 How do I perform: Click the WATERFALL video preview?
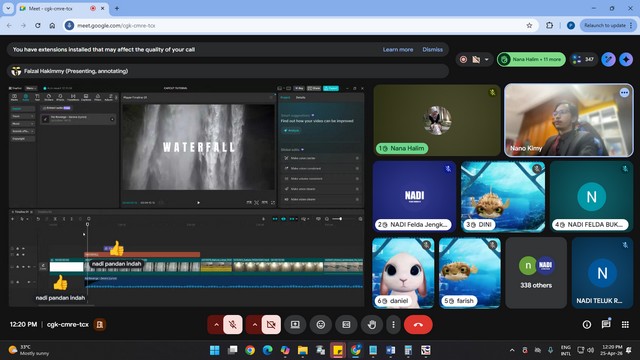coord(199,147)
